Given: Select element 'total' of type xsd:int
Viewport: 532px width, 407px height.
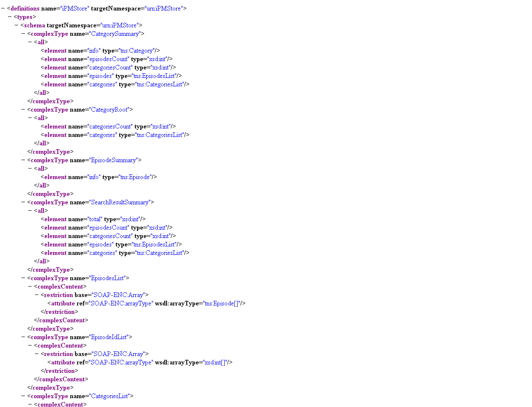Looking at the screenshot, I should tap(93, 219).
